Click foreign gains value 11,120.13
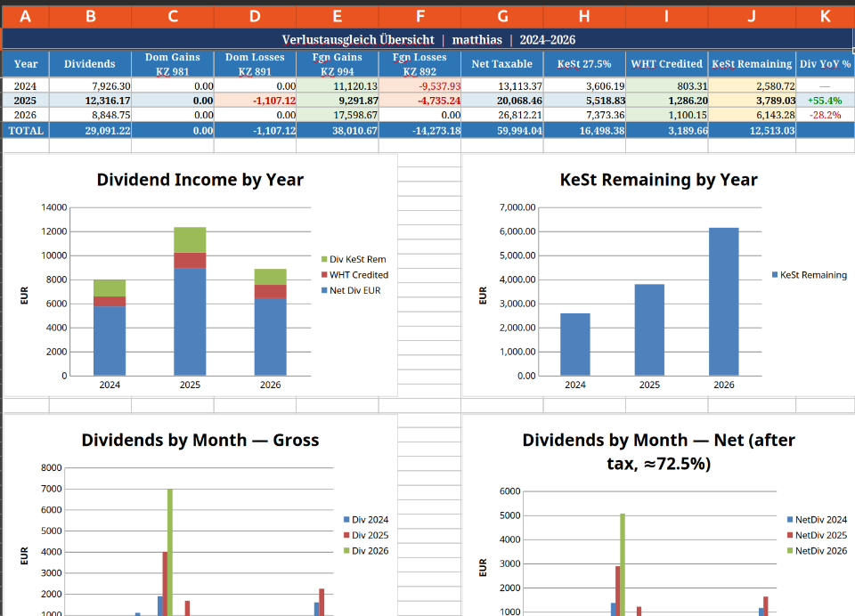Screen dimensions: 855x616 338,86
